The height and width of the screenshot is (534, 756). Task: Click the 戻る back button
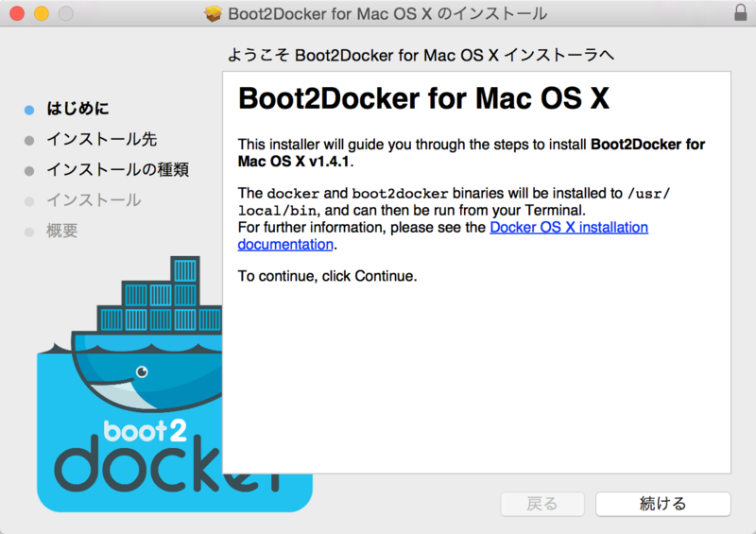tap(542, 504)
